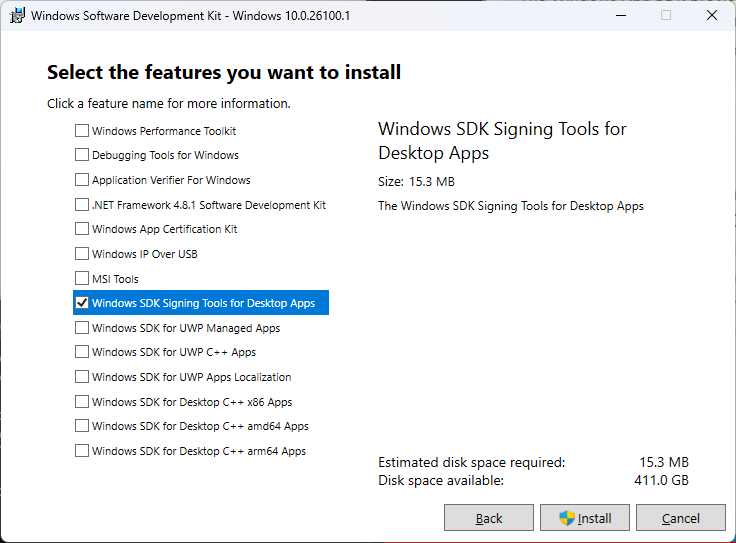Enable the Windows App Certification Kit checkbox
The height and width of the screenshot is (543, 736).
click(82, 229)
